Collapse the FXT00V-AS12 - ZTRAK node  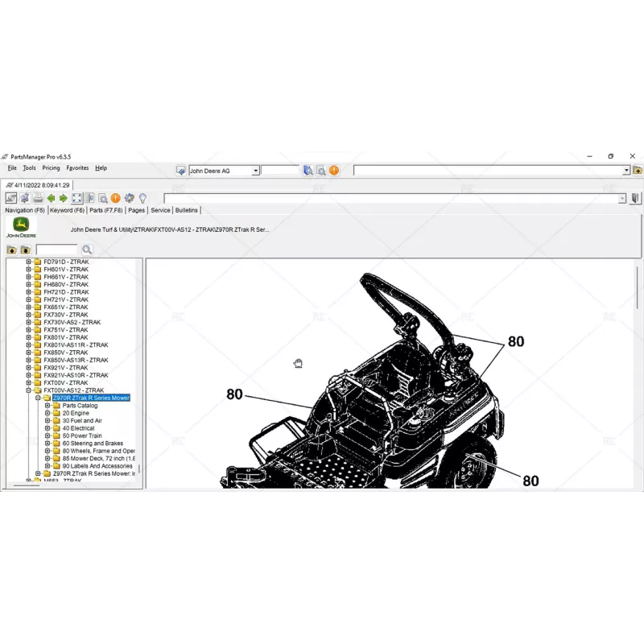click(29, 390)
